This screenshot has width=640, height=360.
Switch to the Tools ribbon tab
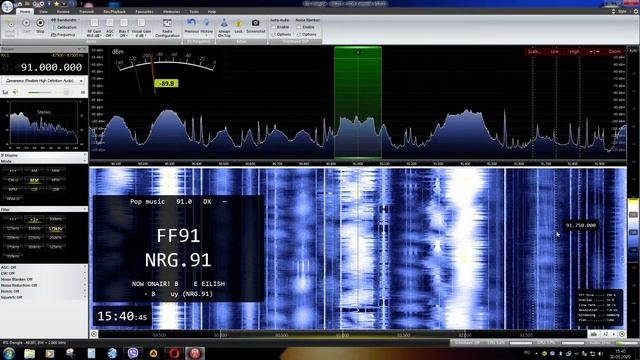[x=194, y=11]
